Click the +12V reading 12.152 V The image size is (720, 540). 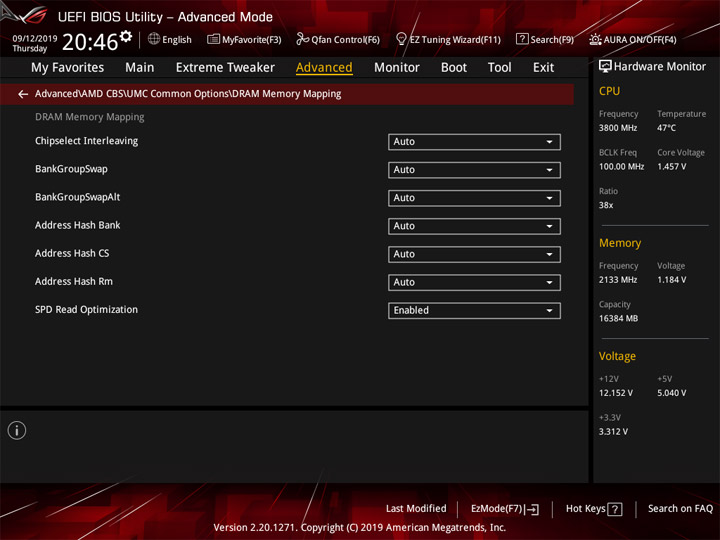click(616, 393)
